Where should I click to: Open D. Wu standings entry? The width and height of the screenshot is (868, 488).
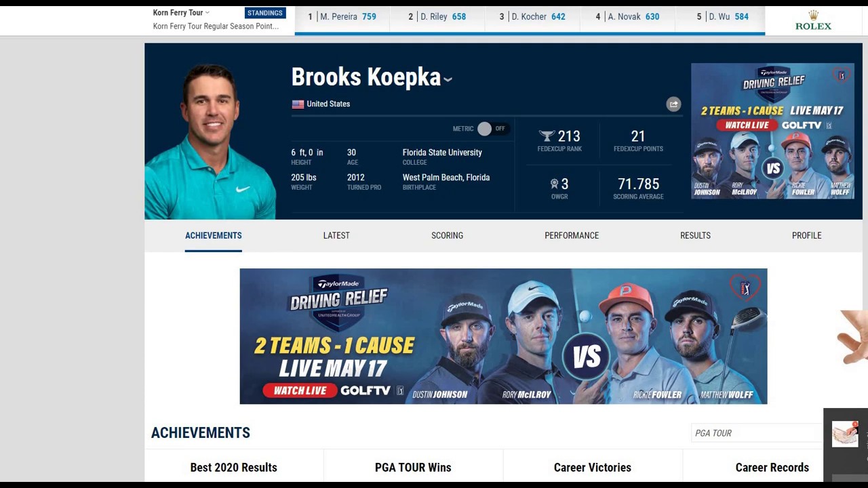[722, 17]
